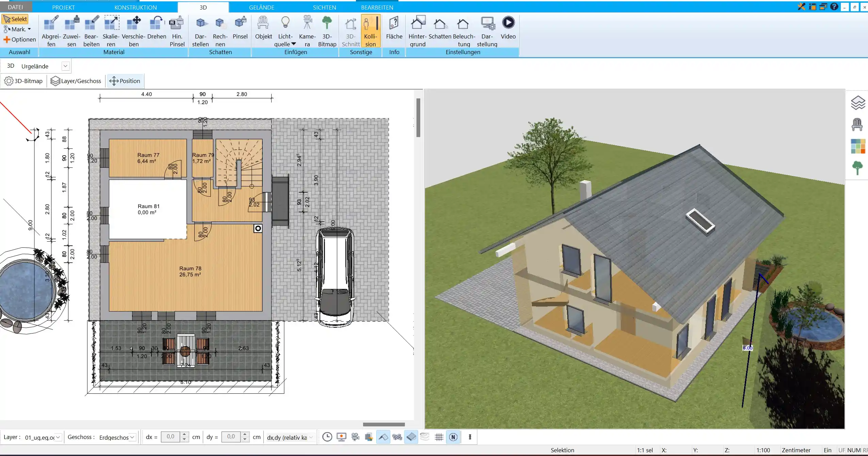Activate the Selekt selection mode
This screenshot has width=868, height=456.
15,19
